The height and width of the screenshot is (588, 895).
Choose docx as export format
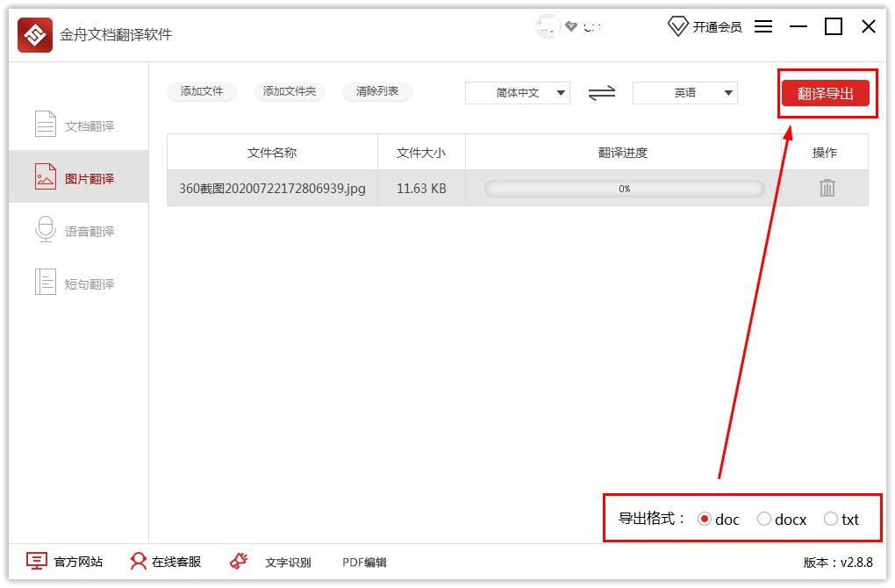(x=764, y=519)
